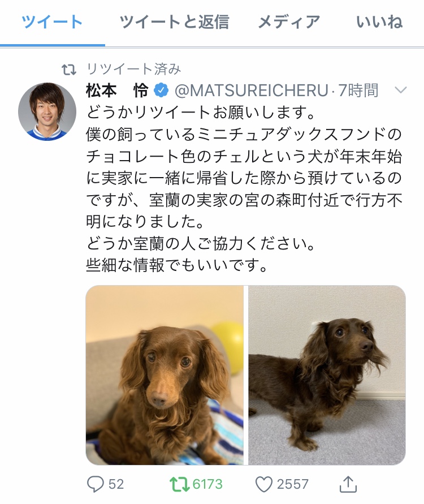
Task: Click the reply speech bubble icon
Action: click(x=96, y=484)
